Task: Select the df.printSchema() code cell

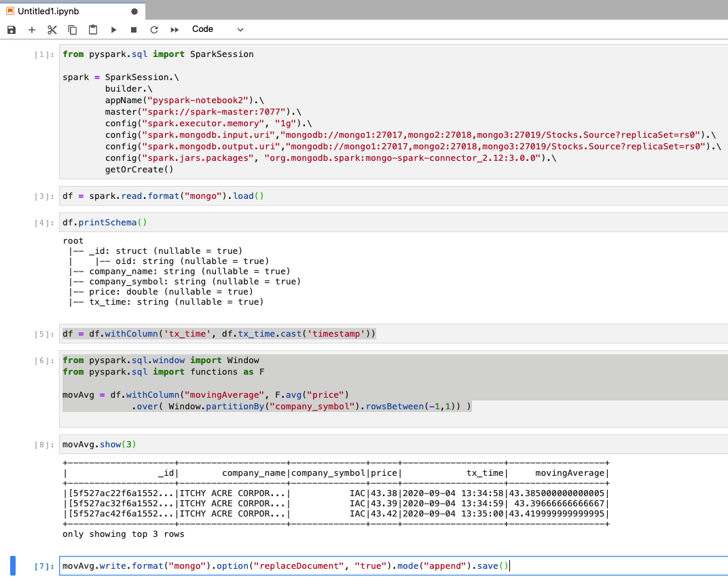Action: (x=393, y=223)
